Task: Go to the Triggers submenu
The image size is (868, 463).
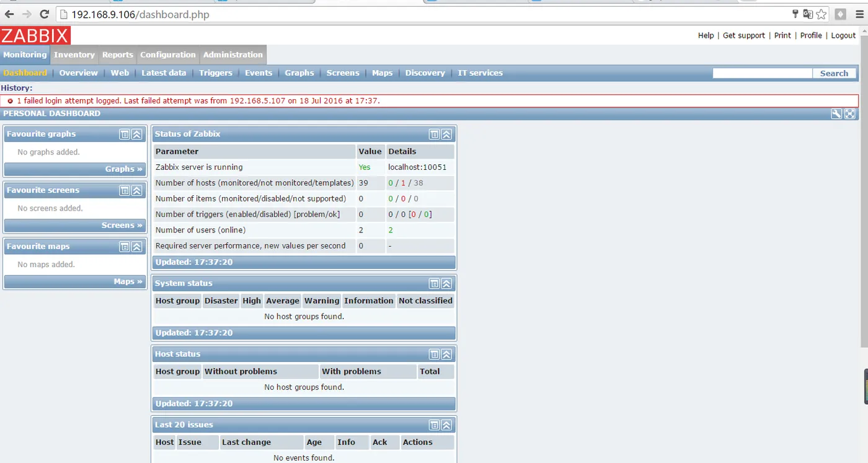Action: [216, 73]
